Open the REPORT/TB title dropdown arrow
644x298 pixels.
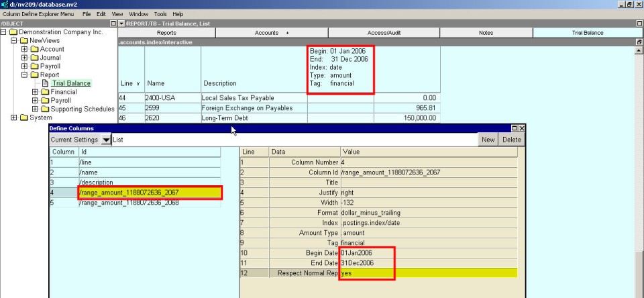(x=121, y=23)
